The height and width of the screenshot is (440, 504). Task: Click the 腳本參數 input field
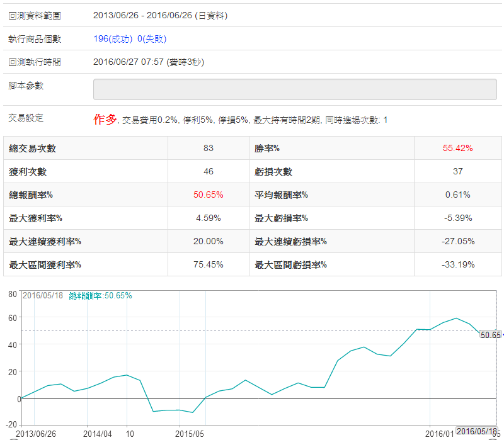295,89
